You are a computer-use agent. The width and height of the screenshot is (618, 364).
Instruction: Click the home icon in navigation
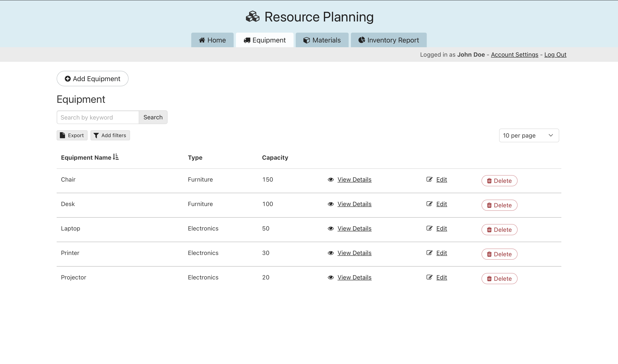[x=202, y=40]
